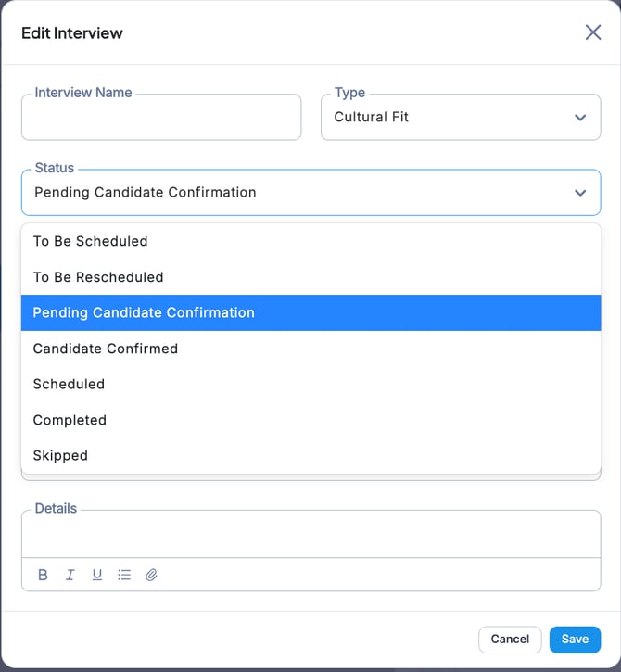
Task: Choose To Be Rescheduled option
Action: click(x=98, y=277)
